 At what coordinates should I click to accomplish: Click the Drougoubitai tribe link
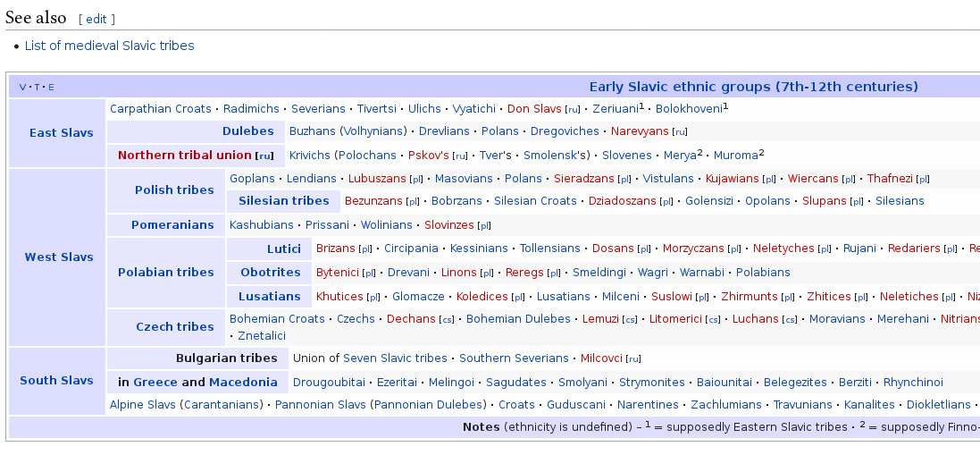(x=329, y=383)
